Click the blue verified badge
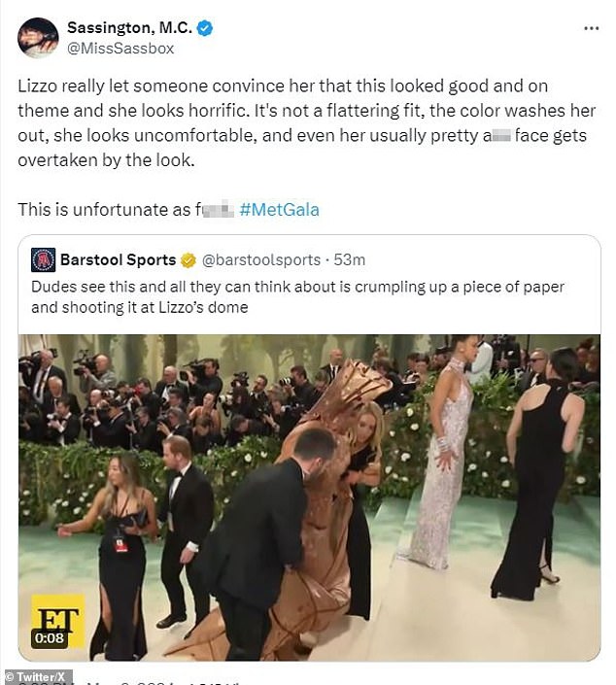Image resolution: width=616 pixels, height=685 pixels. pyautogui.click(x=205, y=28)
